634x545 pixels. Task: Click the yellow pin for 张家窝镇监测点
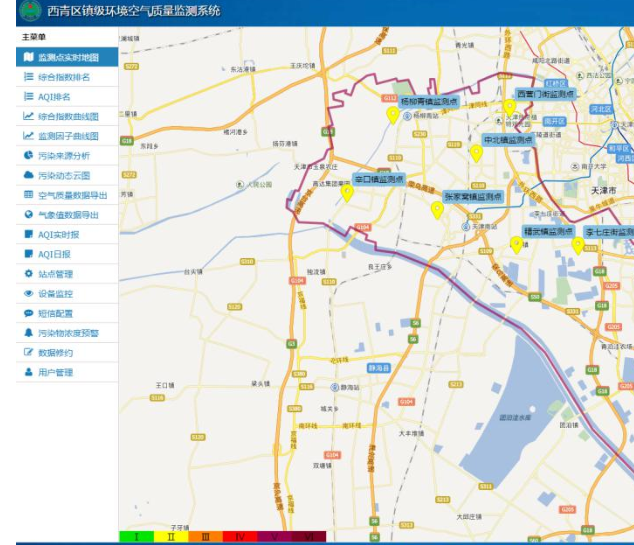pyautogui.click(x=437, y=209)
